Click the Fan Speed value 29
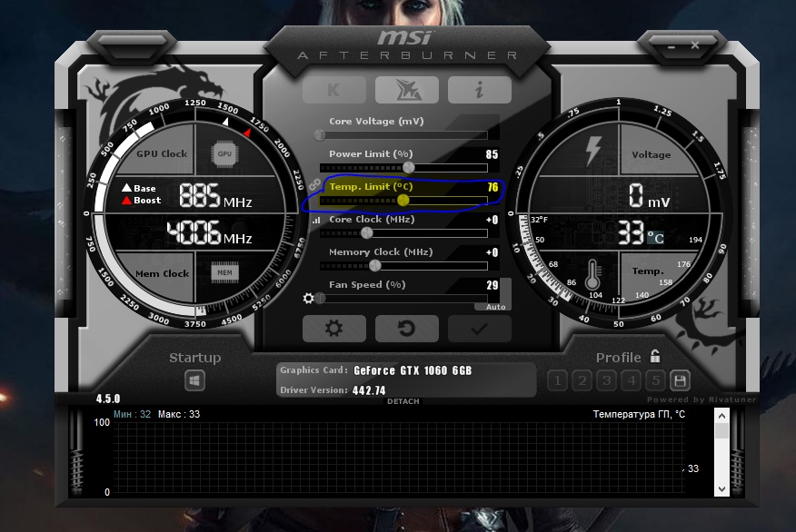 coord(492,285)
